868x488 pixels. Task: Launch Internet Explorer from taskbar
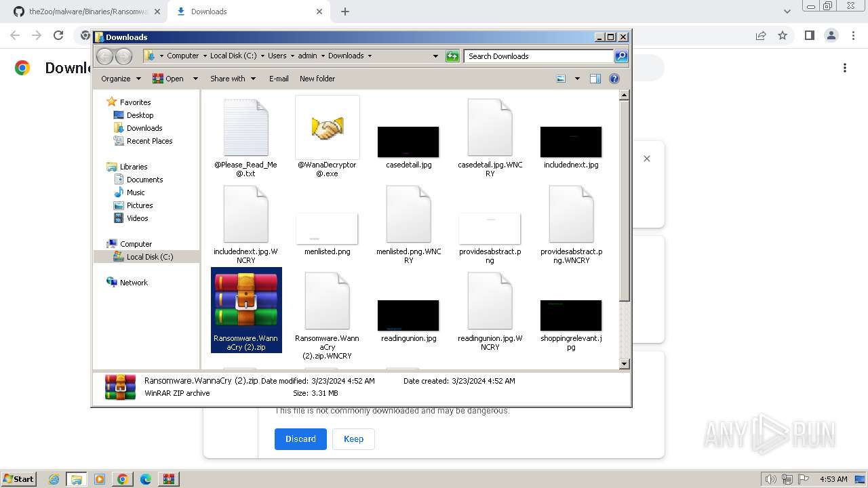(54, 479)
